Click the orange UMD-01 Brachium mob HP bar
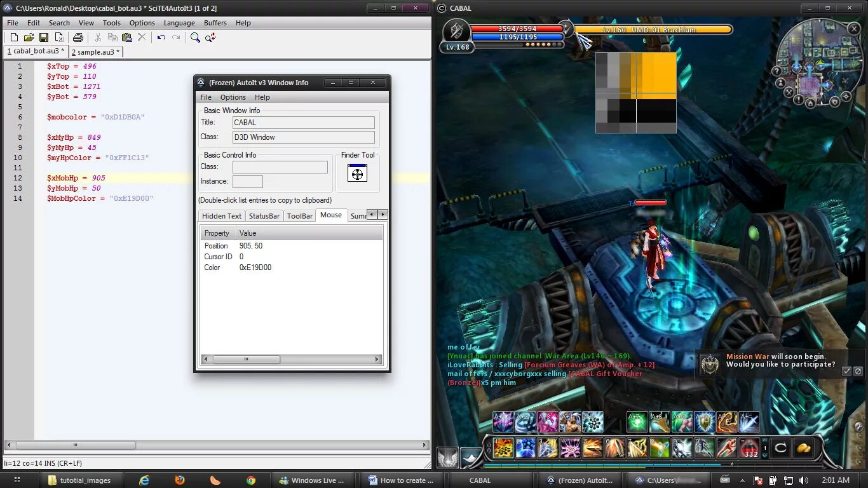Screen dimensions: 868x488 coord(653,29)
